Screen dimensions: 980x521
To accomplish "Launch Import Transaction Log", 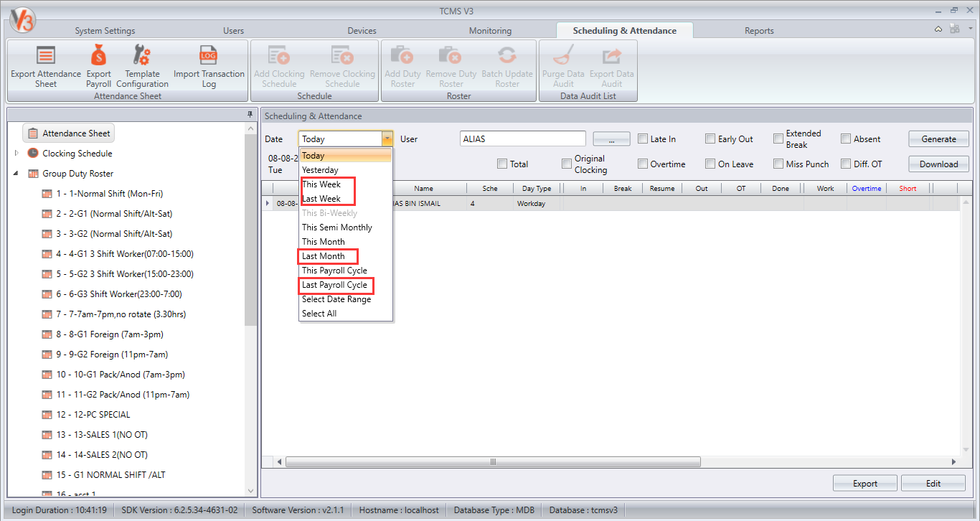I will coord(209,66).
